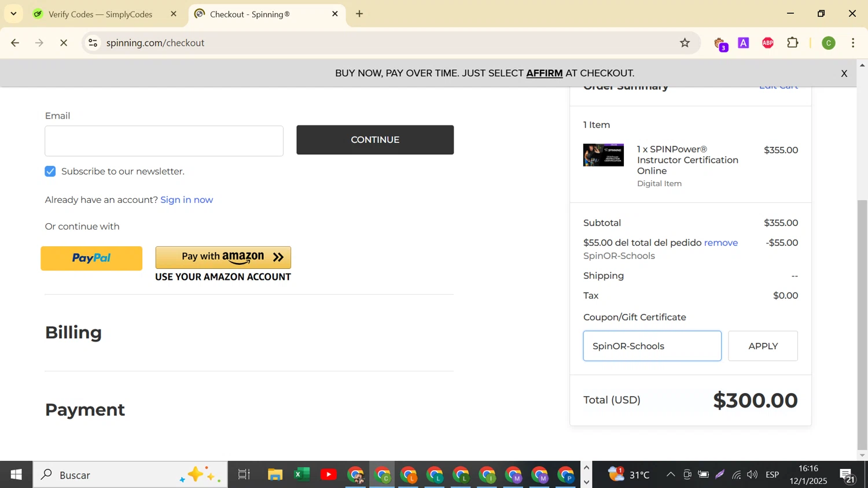Screen dimensions: 868x488
Task: Open the site information icon in the address bar
Action: click(93, 43)
